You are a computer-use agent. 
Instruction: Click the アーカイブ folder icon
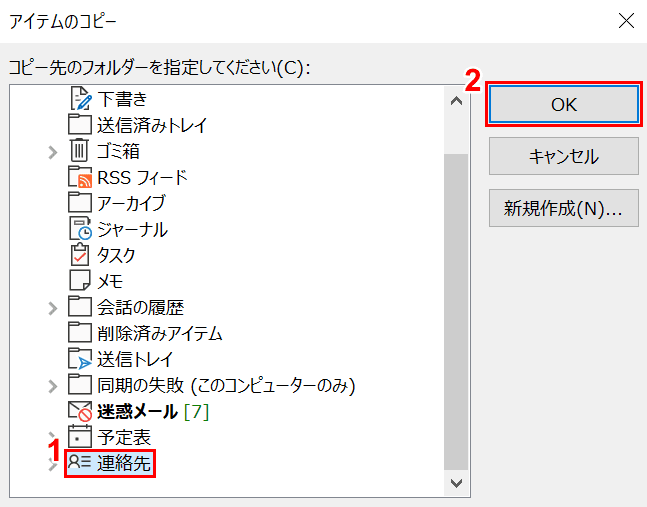(80, 203)
